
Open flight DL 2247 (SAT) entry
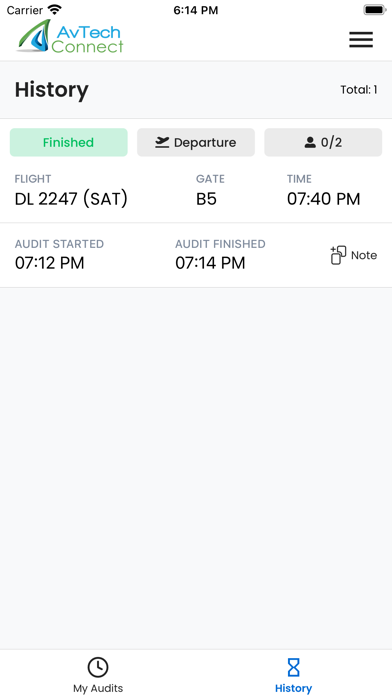[71, 199]
